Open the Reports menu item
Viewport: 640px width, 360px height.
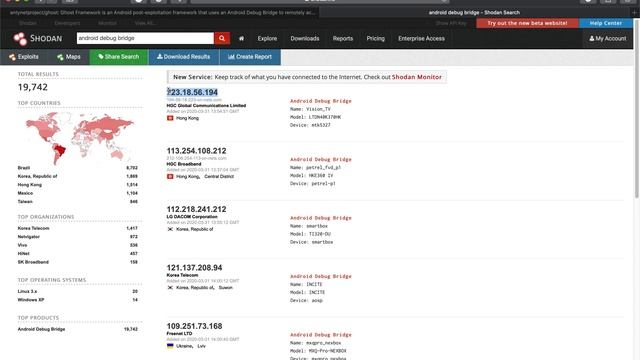342,38
